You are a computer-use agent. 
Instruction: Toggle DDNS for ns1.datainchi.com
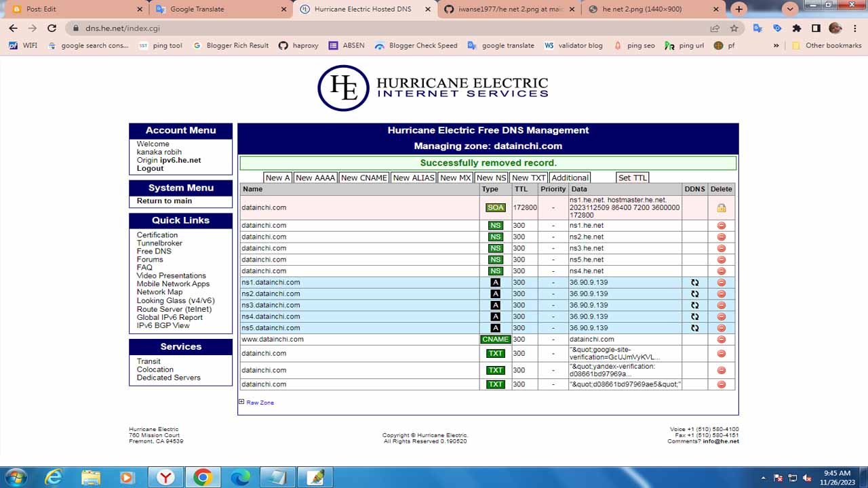click(694, 283)
